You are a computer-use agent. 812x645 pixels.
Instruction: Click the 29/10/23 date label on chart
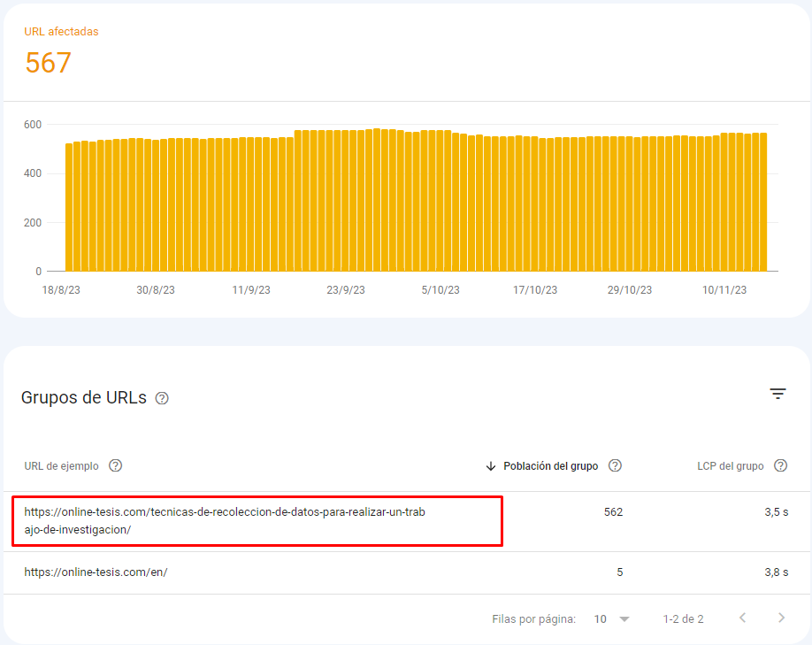pyautogui.click(x=630, y=290)
